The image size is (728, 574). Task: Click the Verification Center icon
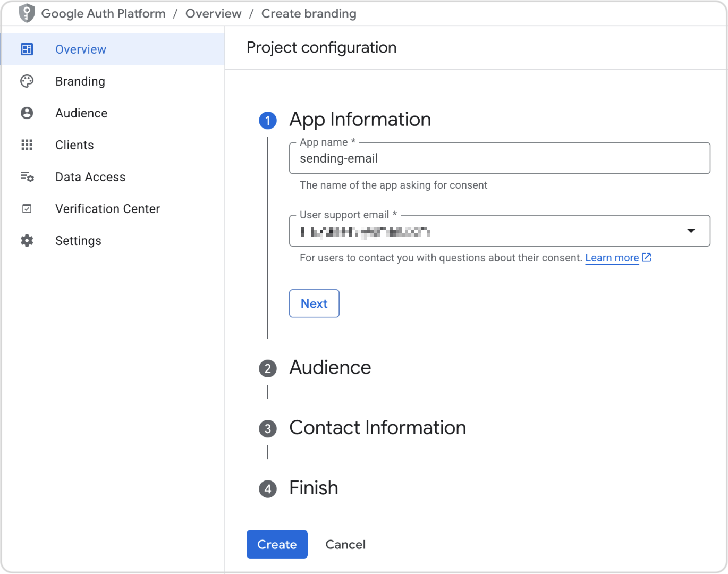[27, 208]
